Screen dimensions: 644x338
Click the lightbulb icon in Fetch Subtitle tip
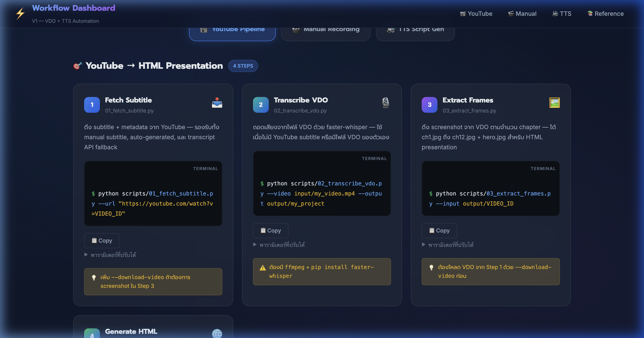pos(94,278)
